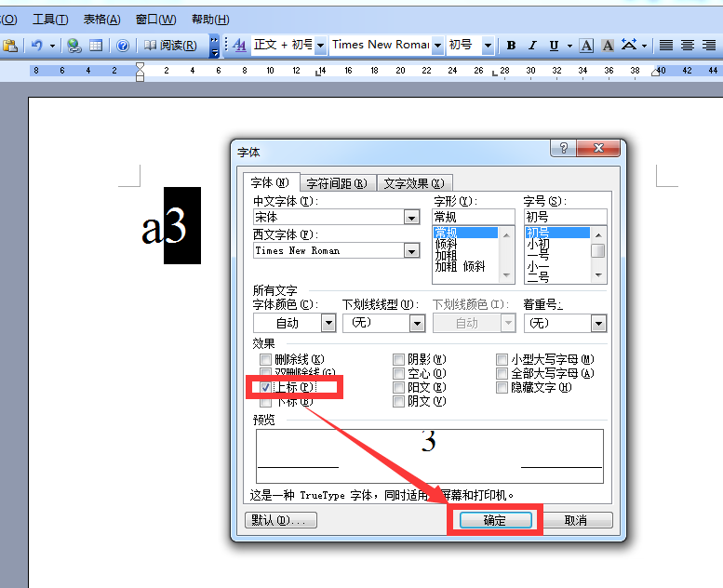The width and height of the screenshot is (723, 588).
Task: Click the Character Scaling icon
Action: (629, 46)
